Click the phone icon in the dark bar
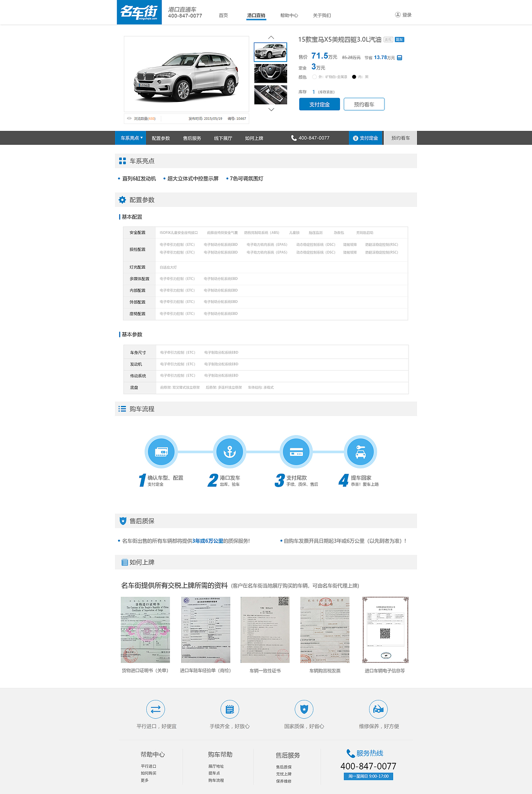The width and height of the screenshot is (532, 794). (x=294, y=138)
